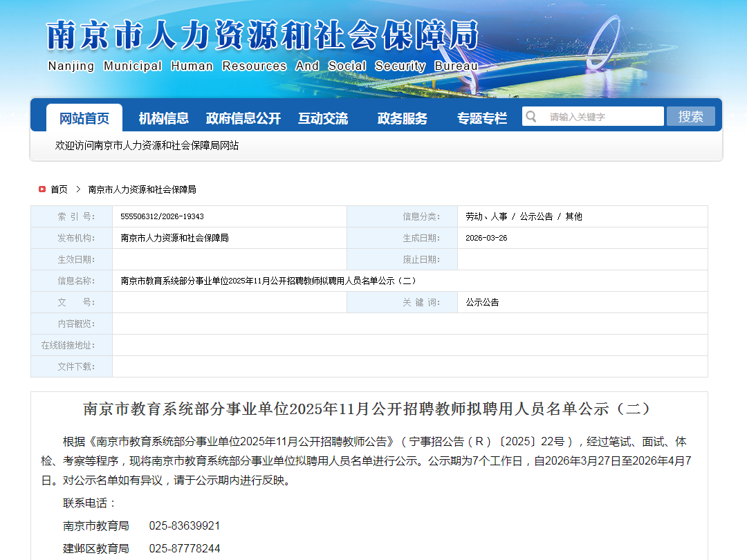The width and height of the screenshot is (747, 560).
Task: Click the article heading about 拟聘用人员名单公示
Action: click(x=368, y=409)
